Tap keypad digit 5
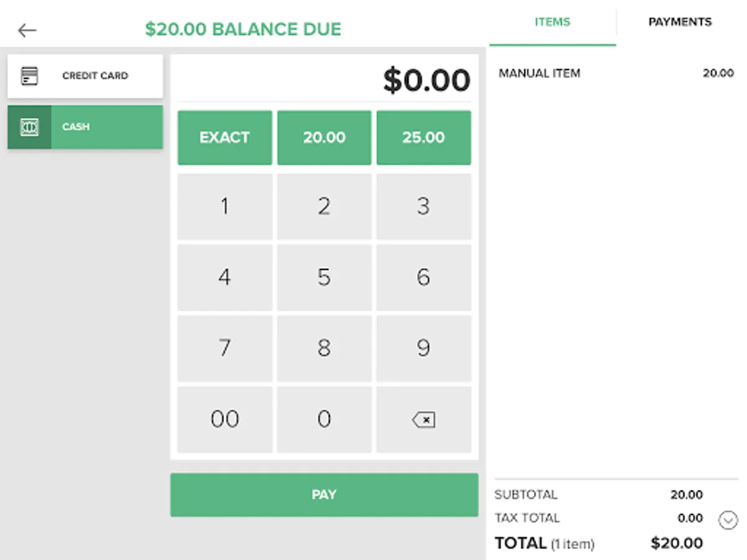747x560 pixels. pyautogui.click(x=324, y=278)
